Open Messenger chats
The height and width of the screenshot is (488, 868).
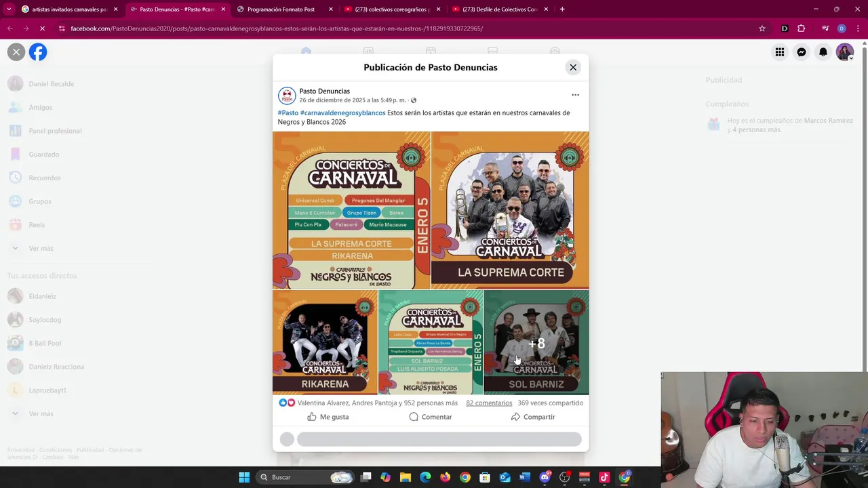coord(802,52)
